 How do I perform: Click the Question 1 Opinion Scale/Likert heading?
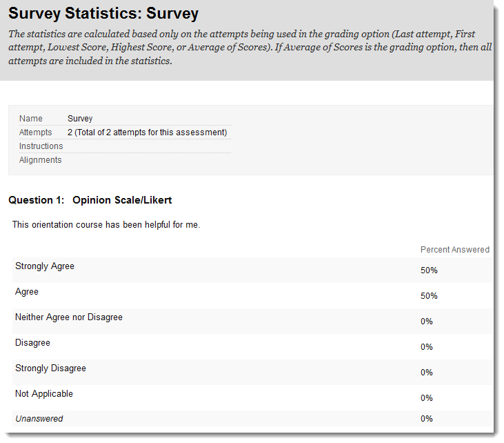point(90,200)
